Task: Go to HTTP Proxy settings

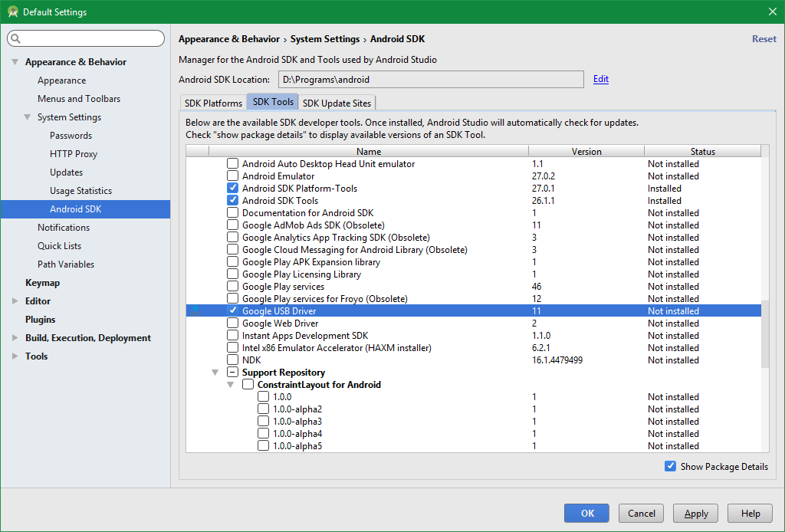Action: coord(74,154)
